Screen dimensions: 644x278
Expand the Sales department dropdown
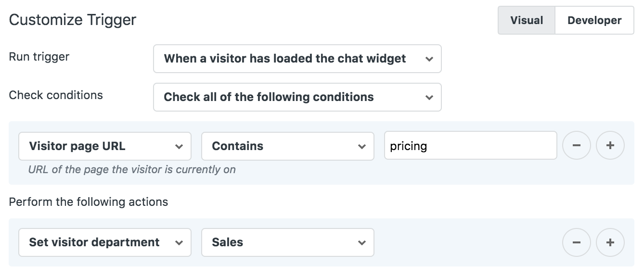[279, 242]
